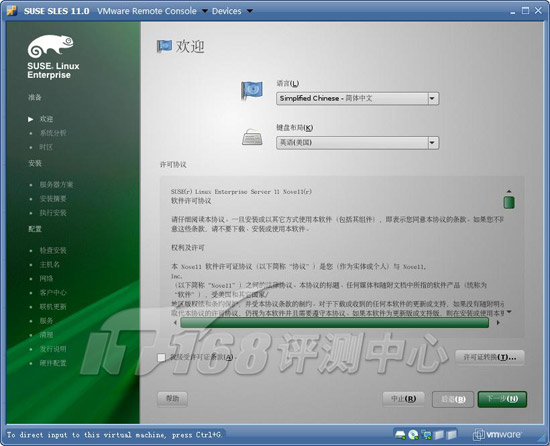Screen dimensions: 550x446
Task: Open the 键盘布局 keyboard layout combo box
Action: 357,143
